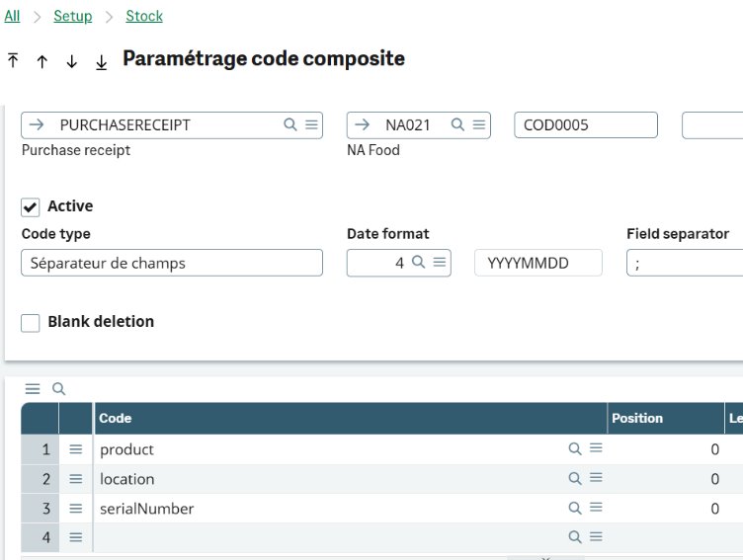Screen dimensions: 743x560
Task: Click the Field separator input box
Action: pyautogui.click(x=684, y=263)
